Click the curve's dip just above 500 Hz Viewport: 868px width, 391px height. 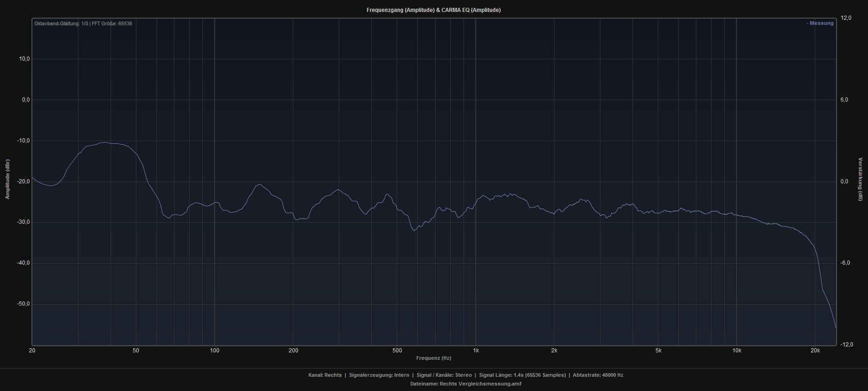pyautogui.click(x=414, y=230)
